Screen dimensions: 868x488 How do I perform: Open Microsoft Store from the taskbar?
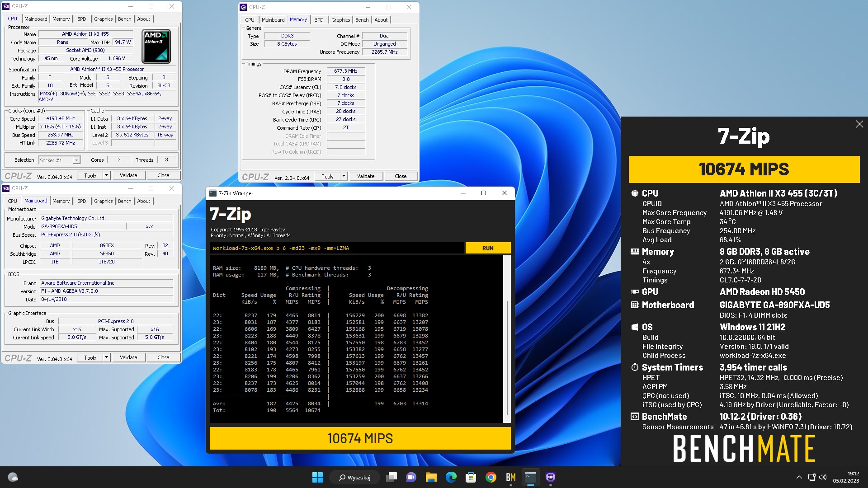click(x=471, y=477)
